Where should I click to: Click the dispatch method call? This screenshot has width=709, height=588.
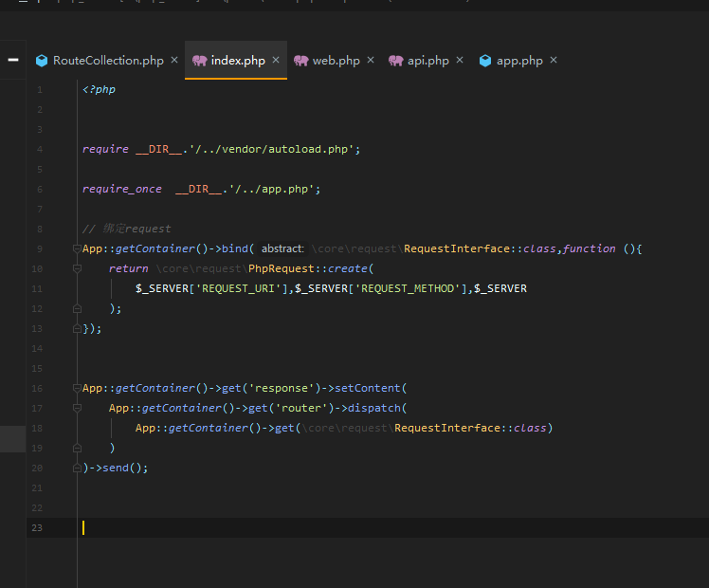coord(374,408)
